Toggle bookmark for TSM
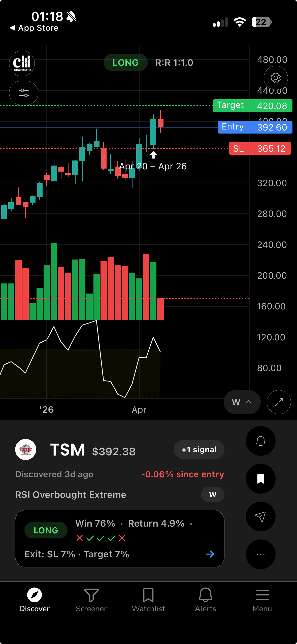This screenshot has height=644, width=297. [x=261, y=479]
